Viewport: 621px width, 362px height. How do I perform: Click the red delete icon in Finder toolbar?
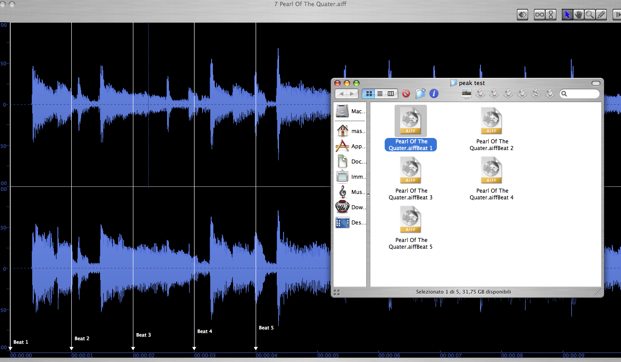coord(406,93)
